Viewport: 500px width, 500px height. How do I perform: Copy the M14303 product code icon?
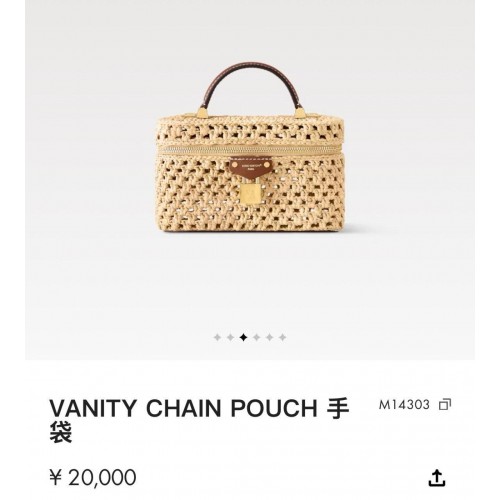pyautogui.click(x=445, y=404)
